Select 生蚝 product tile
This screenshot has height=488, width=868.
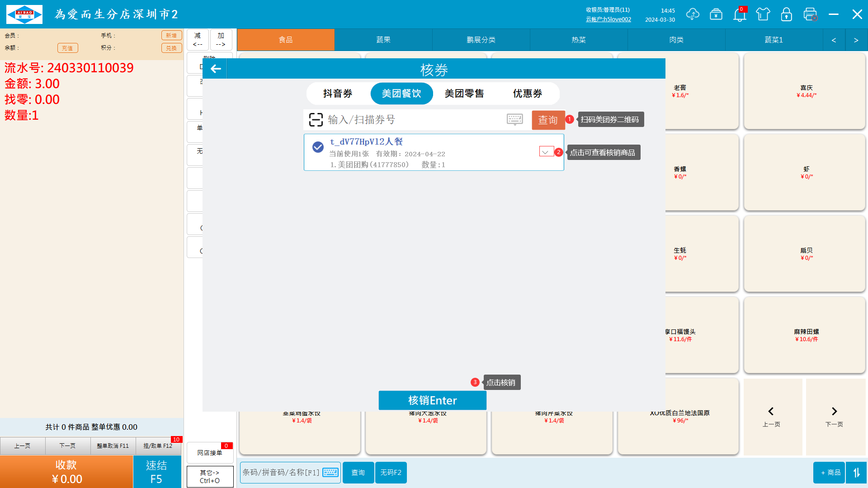pyautogui.click(x=702, y=253)
